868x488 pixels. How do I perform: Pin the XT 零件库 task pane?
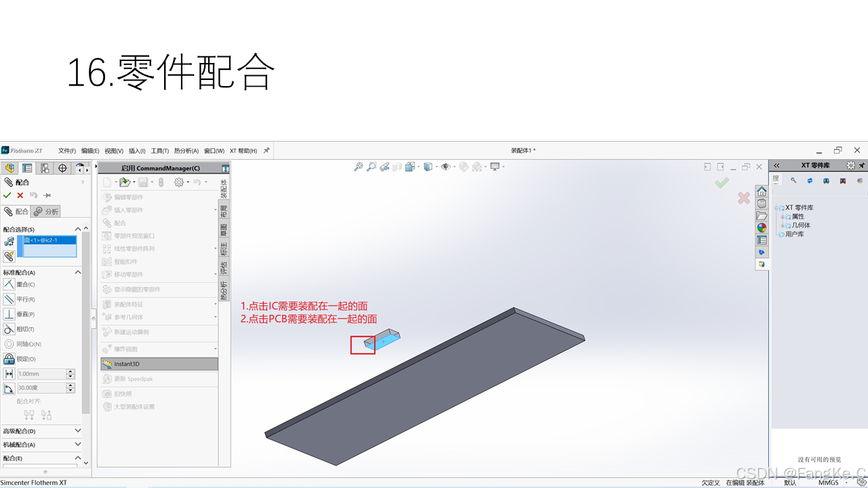(x=862, y=165)
